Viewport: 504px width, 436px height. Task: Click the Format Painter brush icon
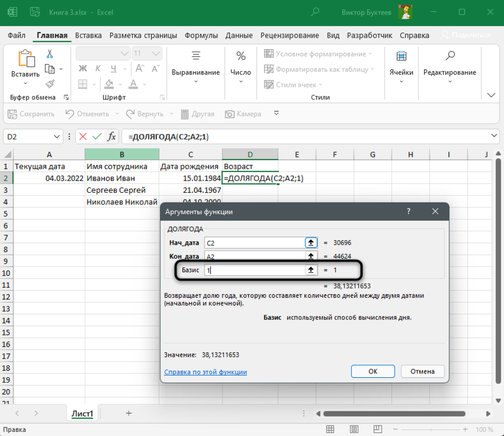(50, 84)
